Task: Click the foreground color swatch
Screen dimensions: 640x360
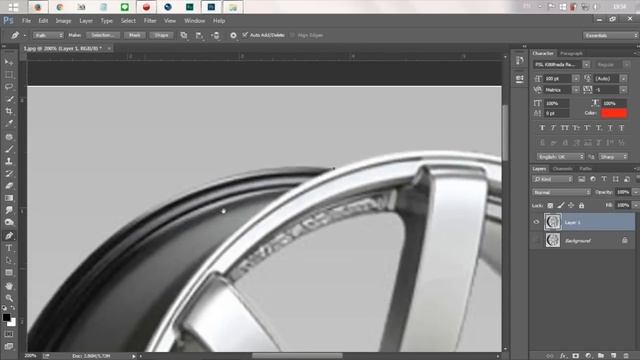Action: (x=6, y=317)
